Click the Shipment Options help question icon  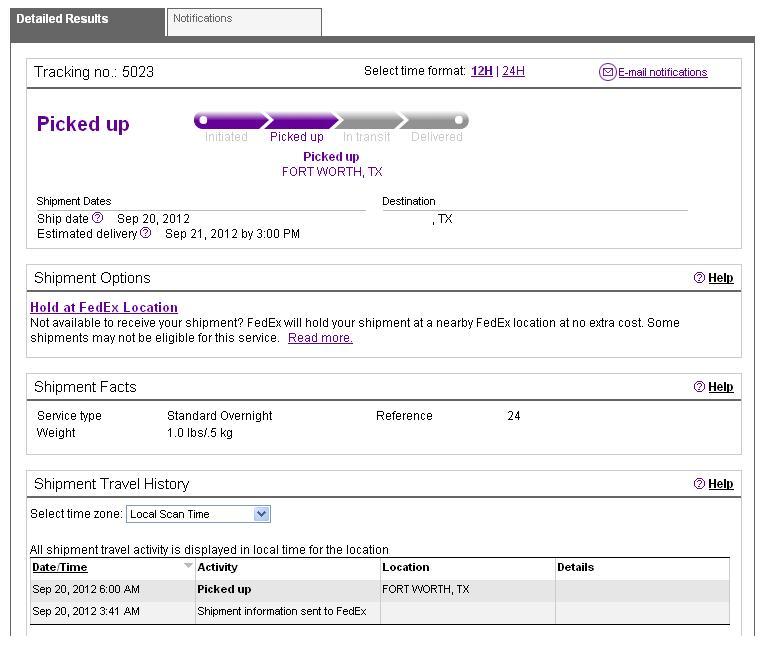(x=699, y=278)
